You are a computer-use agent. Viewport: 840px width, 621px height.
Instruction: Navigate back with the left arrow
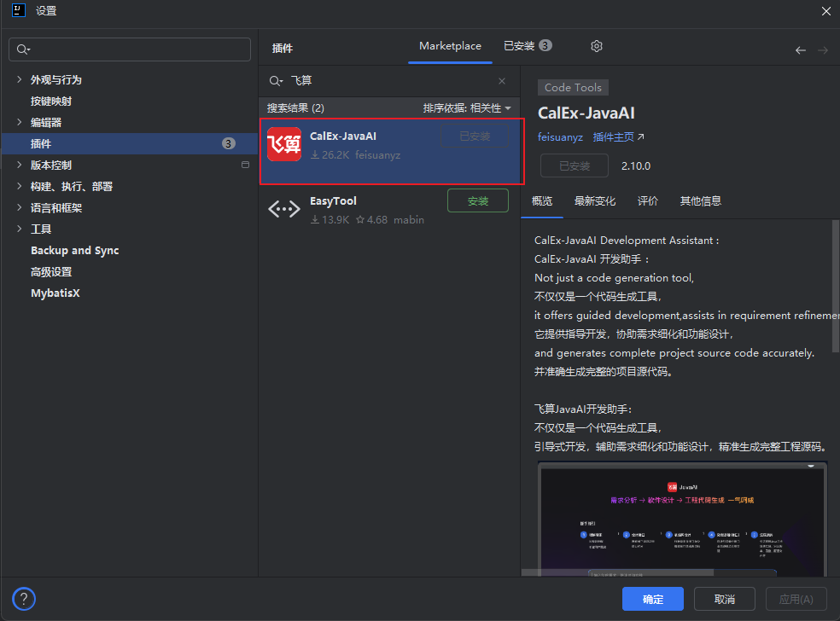801,50
